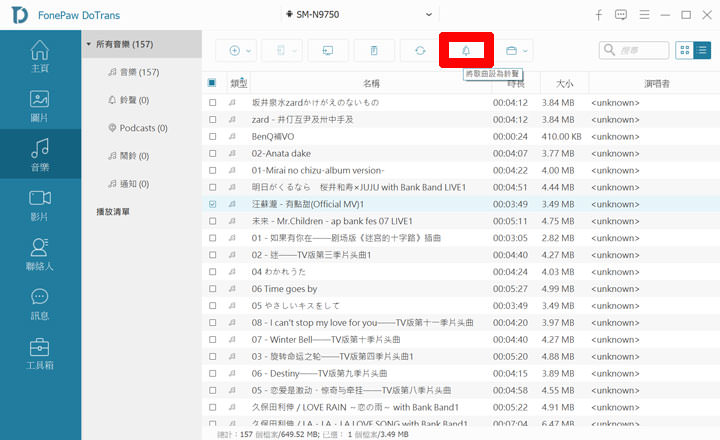Select 鬧鈴 (0) category
The height and width of the screenshot is (440, 720).
134,156
